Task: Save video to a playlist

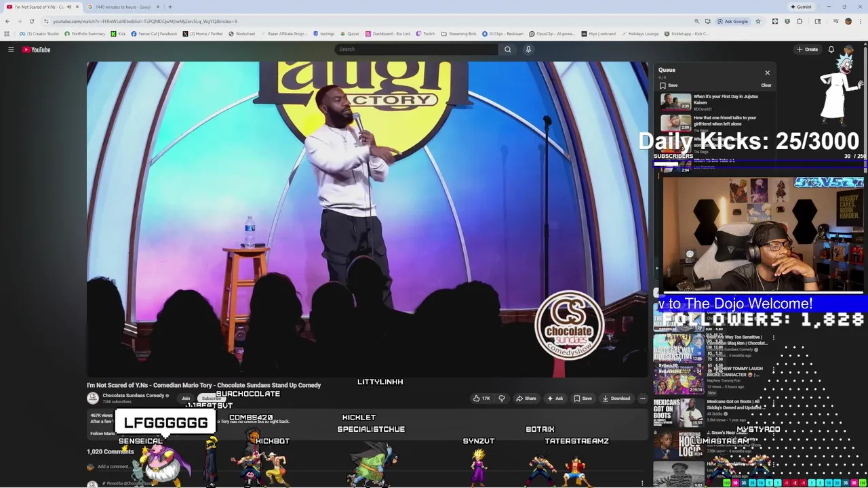Action: (x=583, y=399)
